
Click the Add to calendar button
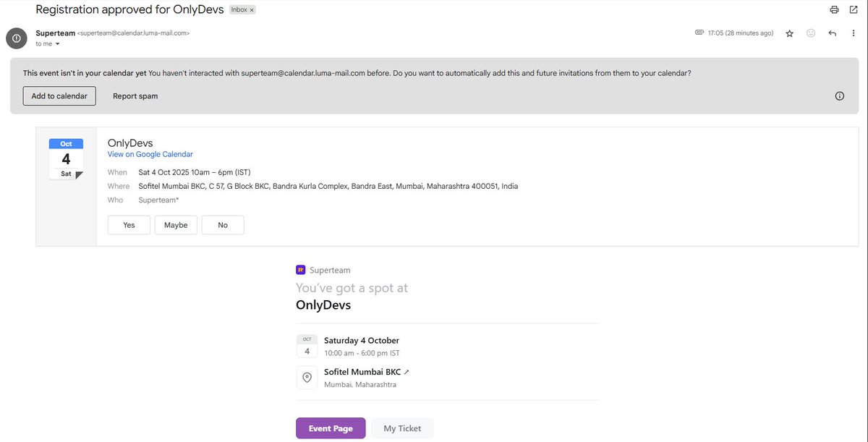(59, 95)
